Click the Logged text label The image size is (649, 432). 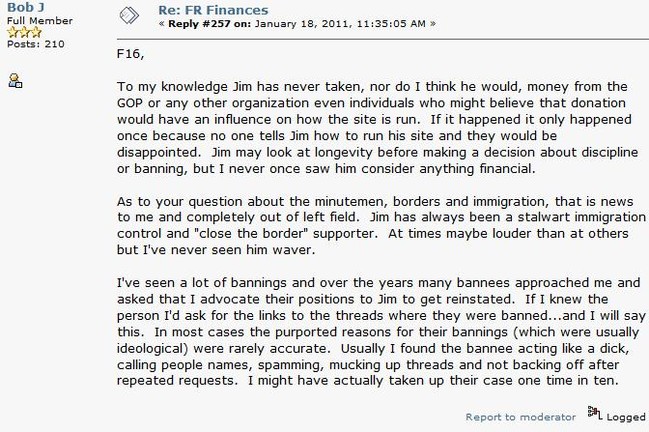[626, 417]
